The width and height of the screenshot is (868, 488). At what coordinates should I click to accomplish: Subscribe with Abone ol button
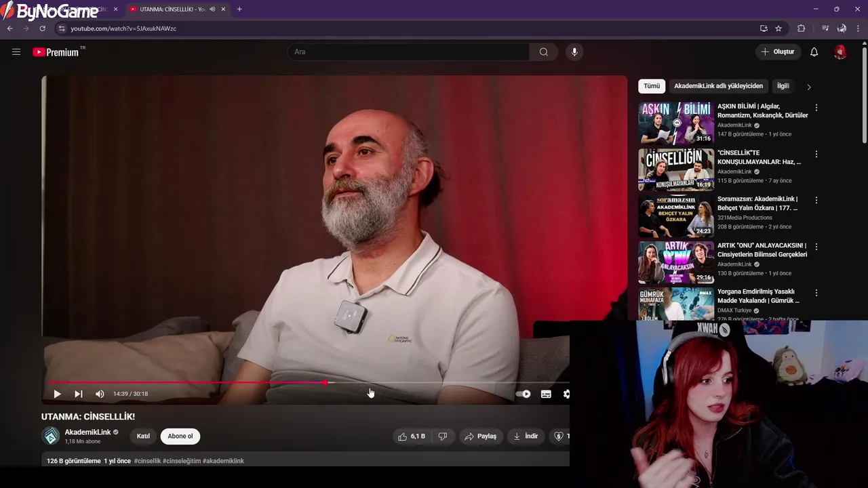(180, 436)
